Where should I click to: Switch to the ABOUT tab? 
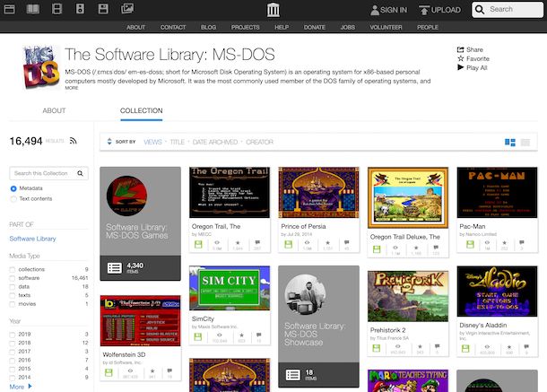54,110
